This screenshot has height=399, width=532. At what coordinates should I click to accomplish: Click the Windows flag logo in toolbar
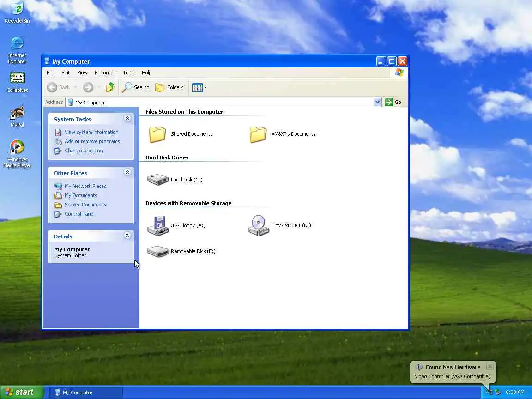399,73
